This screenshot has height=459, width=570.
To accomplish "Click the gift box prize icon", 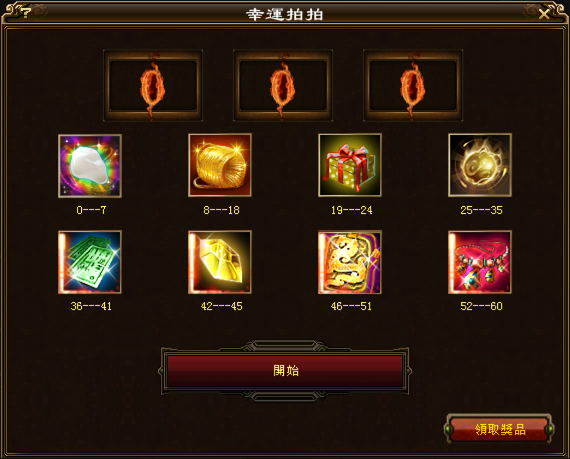I will pyautogui.click(x=350, y=165).
